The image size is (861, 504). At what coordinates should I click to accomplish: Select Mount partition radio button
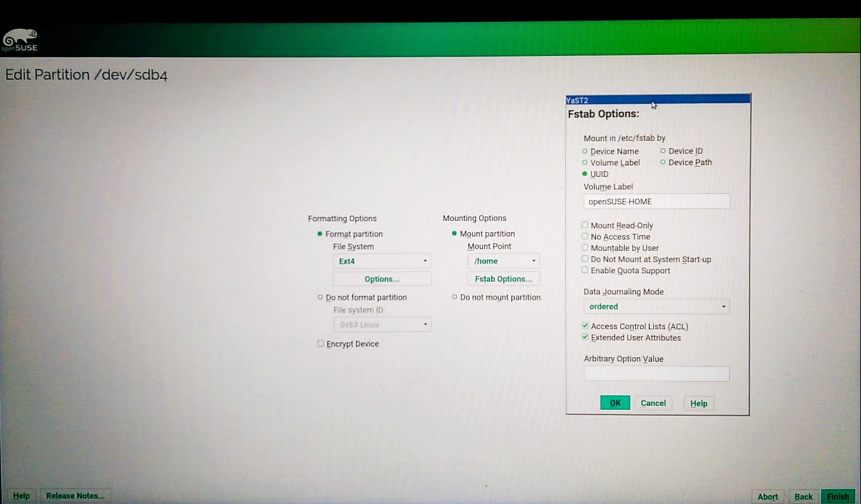tap(454, 234)
